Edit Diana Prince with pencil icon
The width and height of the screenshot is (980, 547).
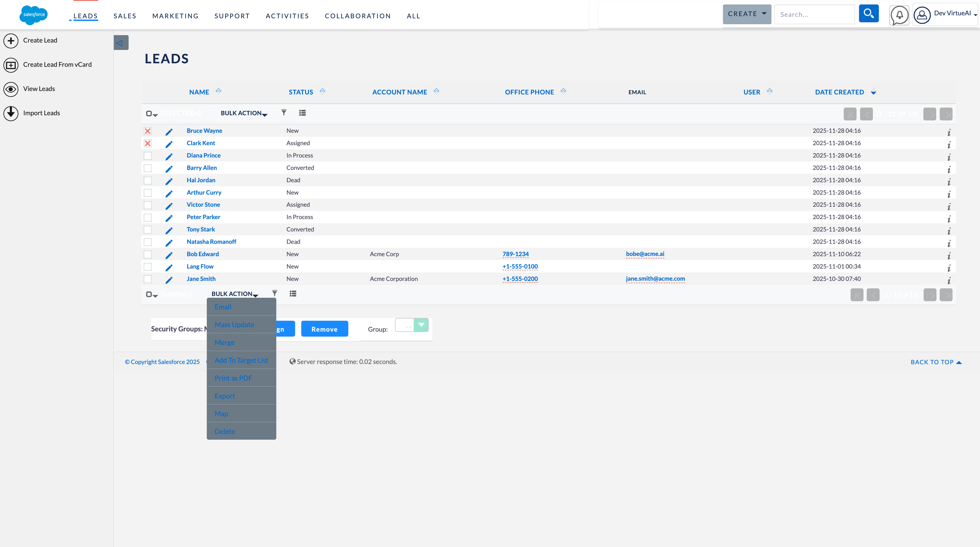click(x=169, y=157)
